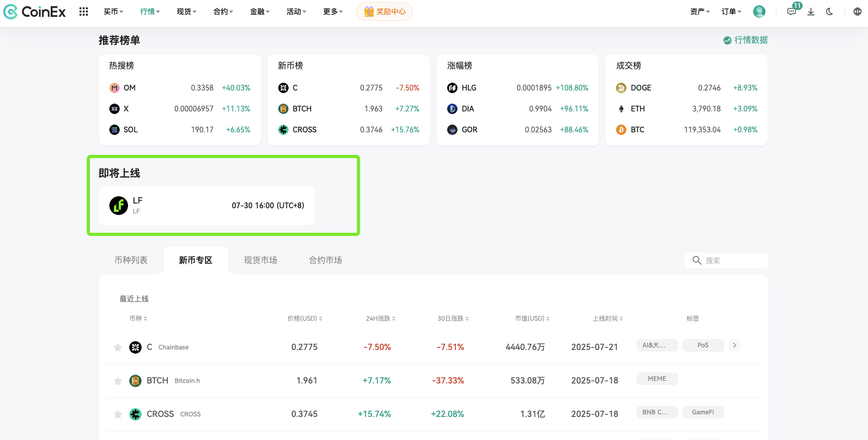Sort table by 24H涨跌 column
The width and height of the screenshot is (868, 440).
tap(381, 319)
